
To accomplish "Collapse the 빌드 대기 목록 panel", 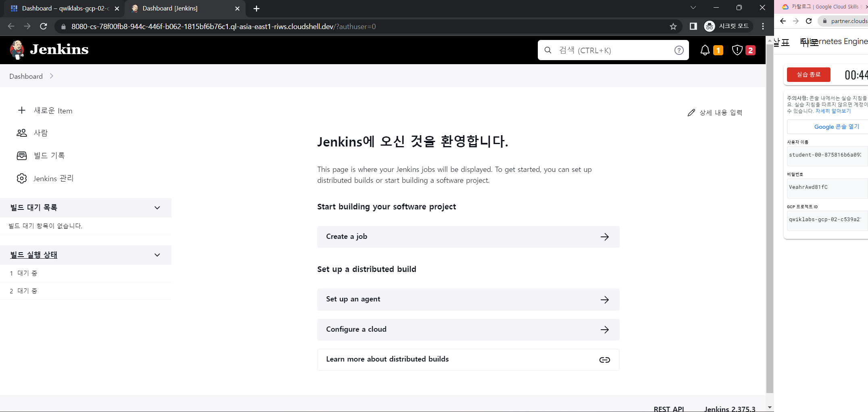I will (157, 208).
